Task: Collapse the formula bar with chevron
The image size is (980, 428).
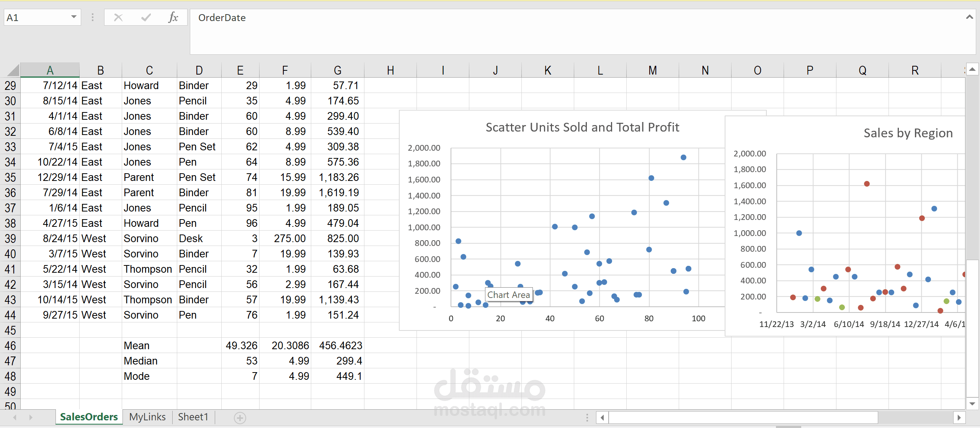Action: [x=969, y=17]
